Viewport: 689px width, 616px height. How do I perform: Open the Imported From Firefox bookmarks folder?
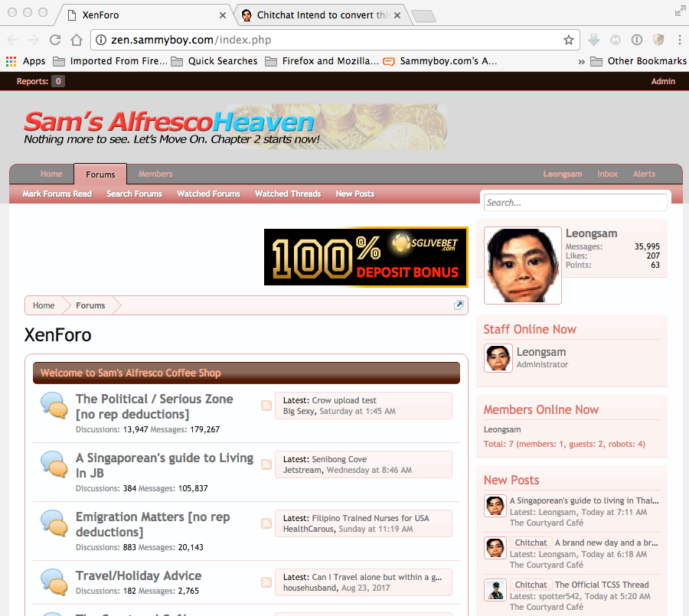[109, 61]
